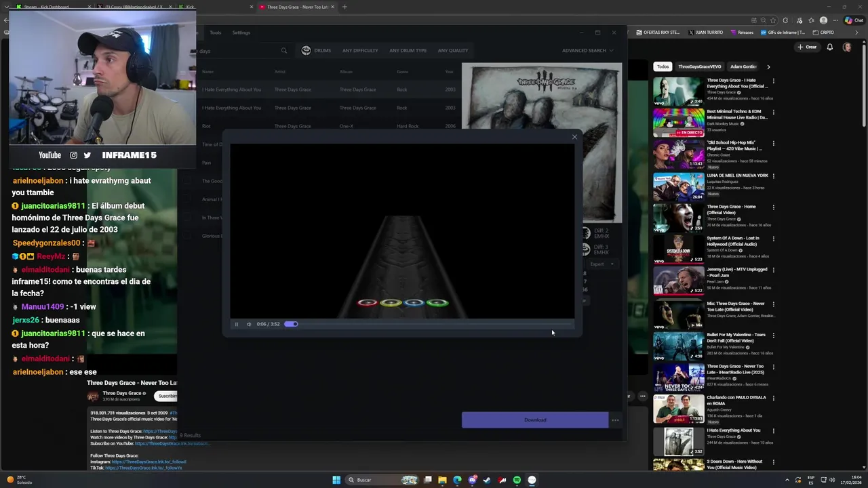The height and width of the screenshot is (488, 868).
Task: Open the Tools menu
Action: click(215, 33)
